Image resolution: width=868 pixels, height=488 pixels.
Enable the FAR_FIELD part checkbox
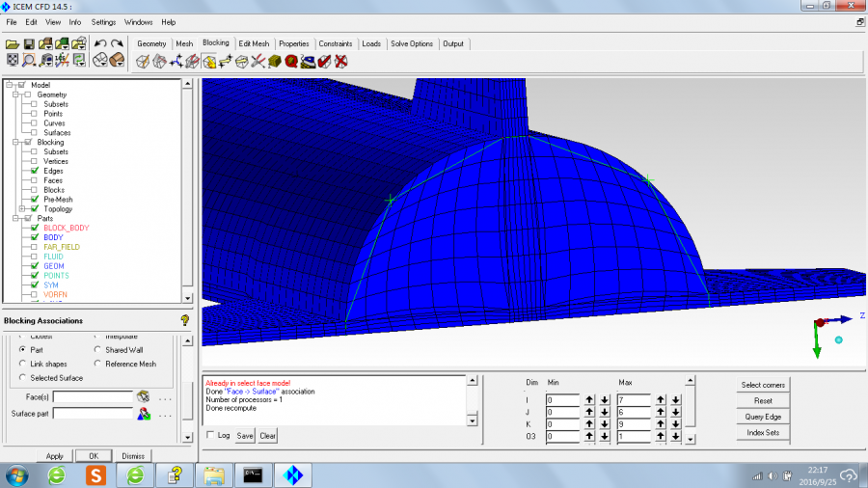click(x=35, y=247)
